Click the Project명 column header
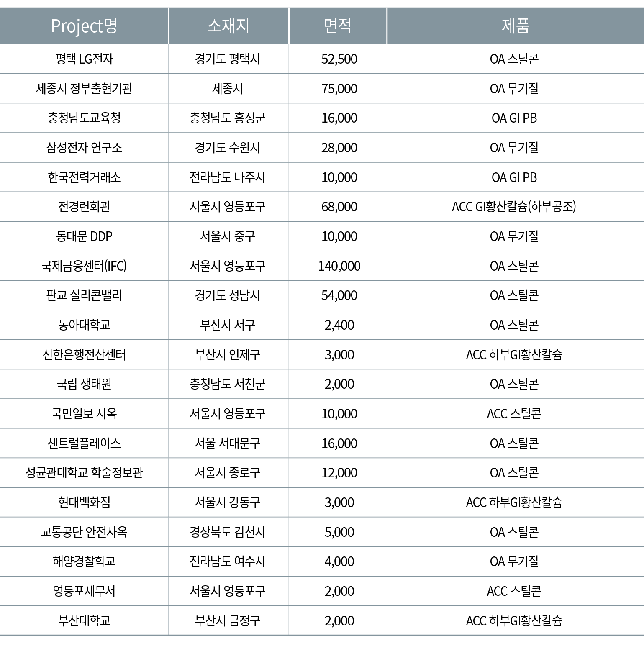This screenshot has height=646, width=644. [x=84, y=26]
